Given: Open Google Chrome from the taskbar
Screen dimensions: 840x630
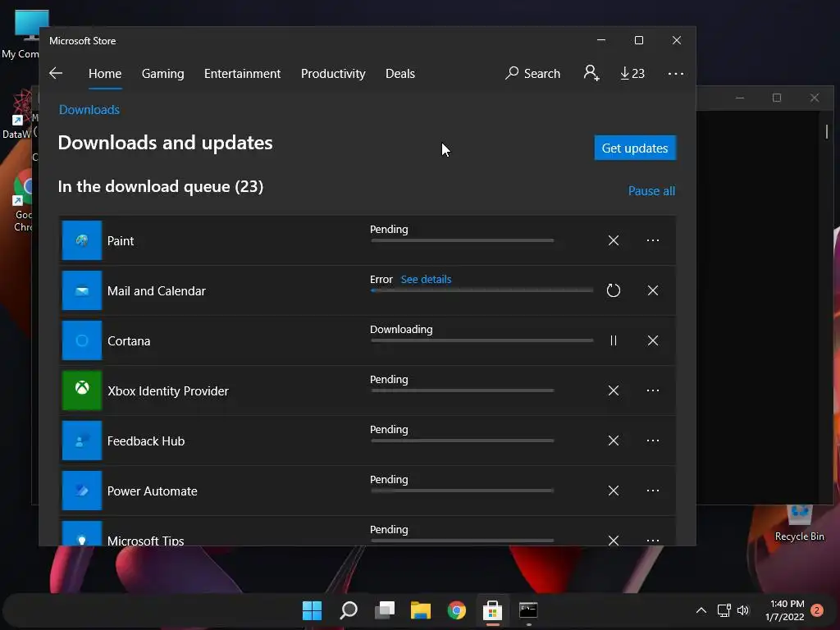Looking at the screenshot, I should pos(456,610).
